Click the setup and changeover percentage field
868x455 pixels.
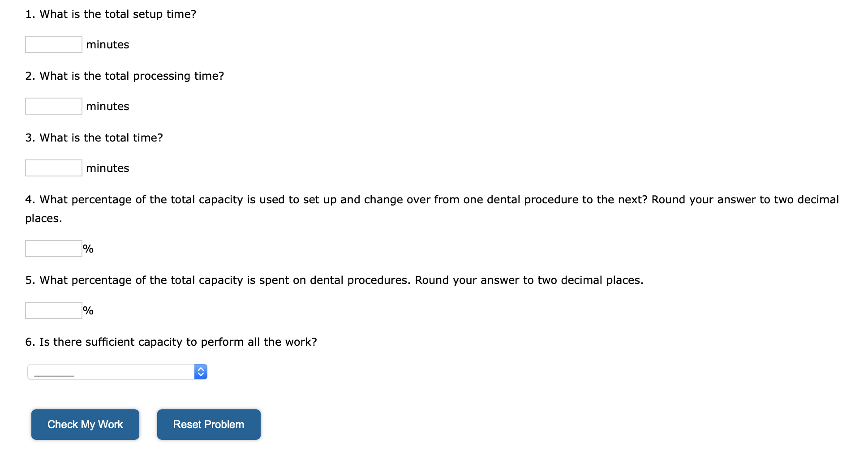[x=54, y=249]
